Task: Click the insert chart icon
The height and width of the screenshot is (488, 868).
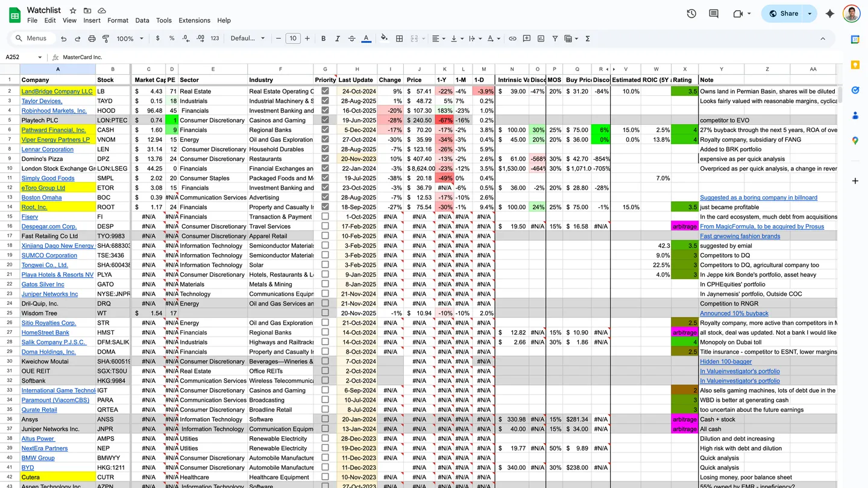Action: tap(541, 39)
